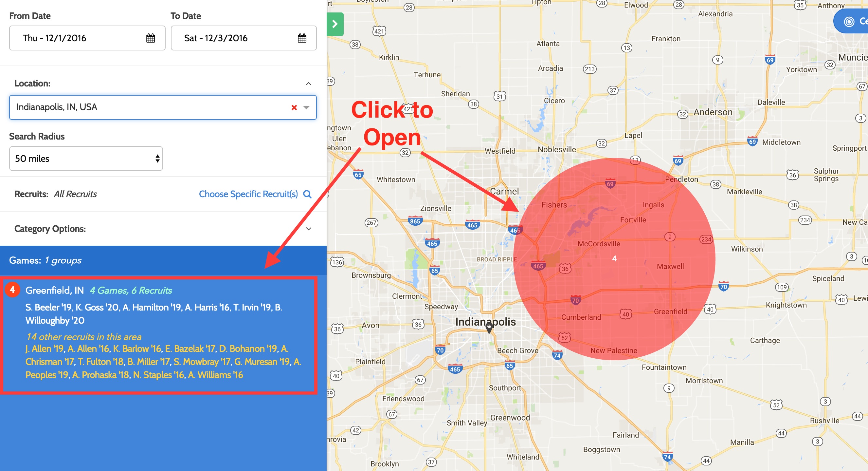
Task: Click the blue Center map button icon
Action: [x=849, y=22]
